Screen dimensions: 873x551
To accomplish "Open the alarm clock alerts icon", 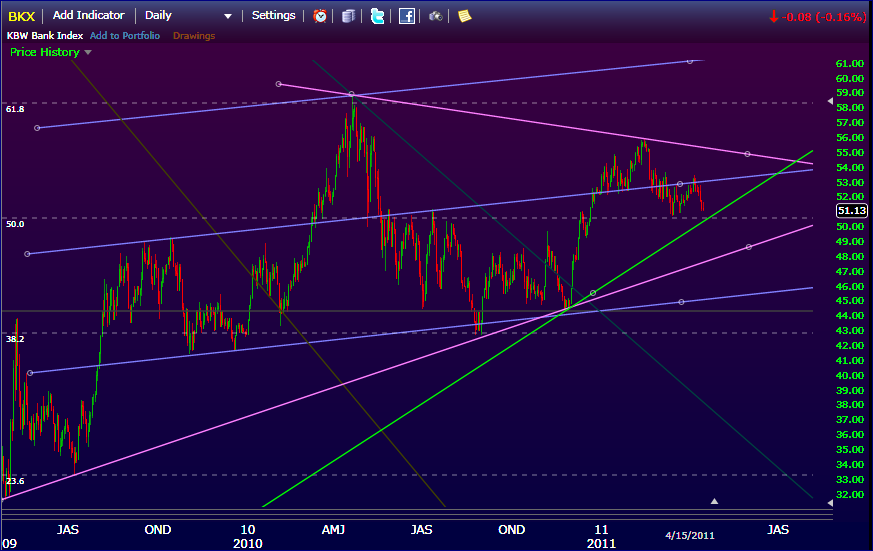I will click(320, 16).
